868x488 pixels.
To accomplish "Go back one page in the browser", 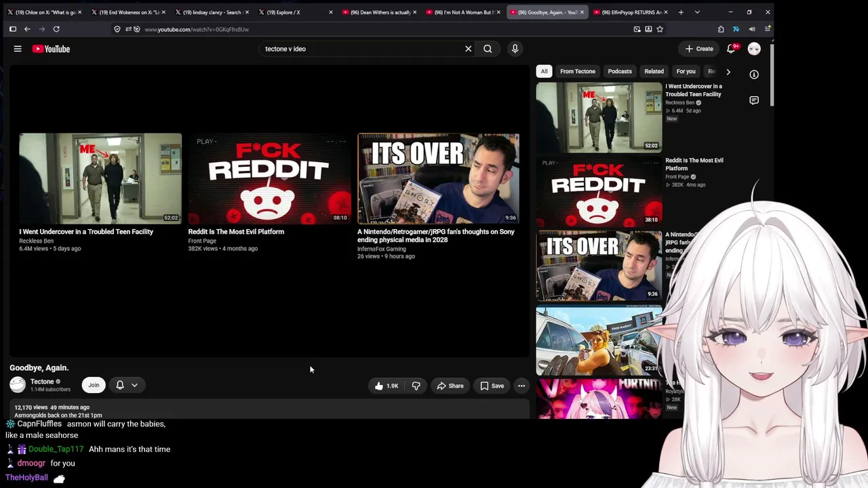I will 27,29.
